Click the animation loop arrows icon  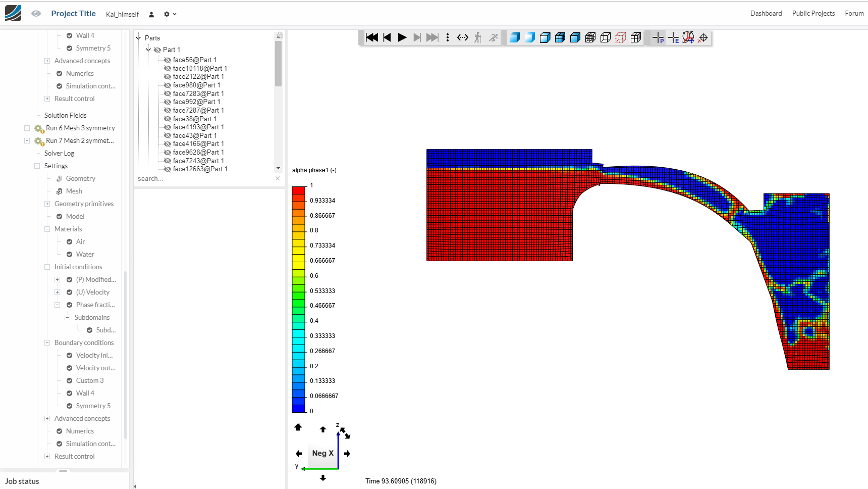463,37
